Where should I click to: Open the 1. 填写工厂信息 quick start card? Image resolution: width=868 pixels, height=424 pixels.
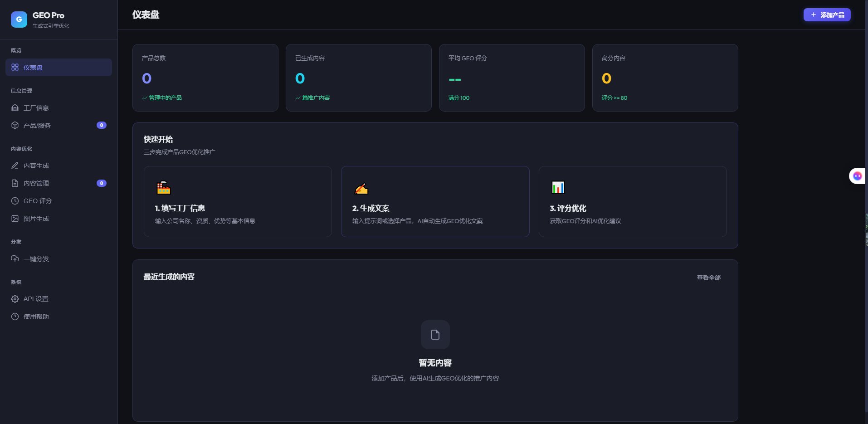coord(238,201)
